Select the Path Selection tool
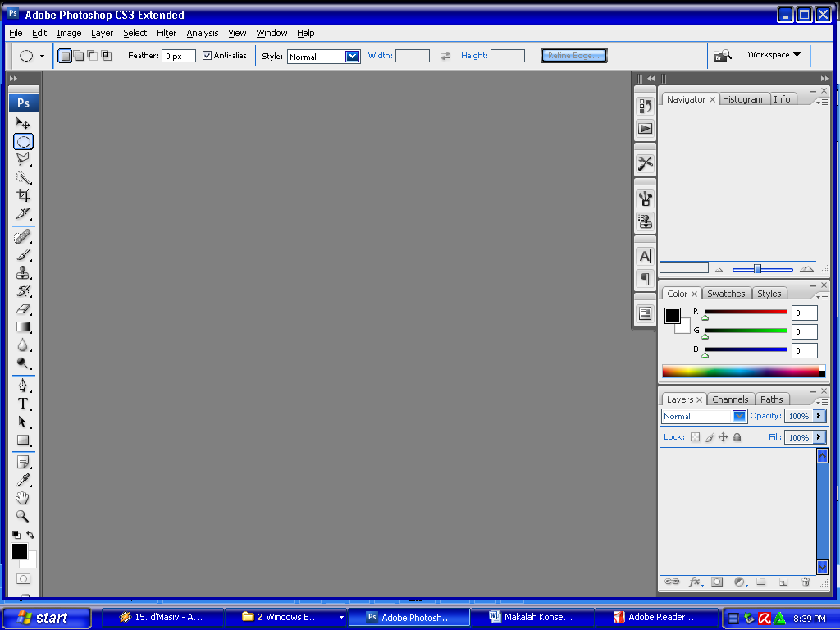 (23, 422)
